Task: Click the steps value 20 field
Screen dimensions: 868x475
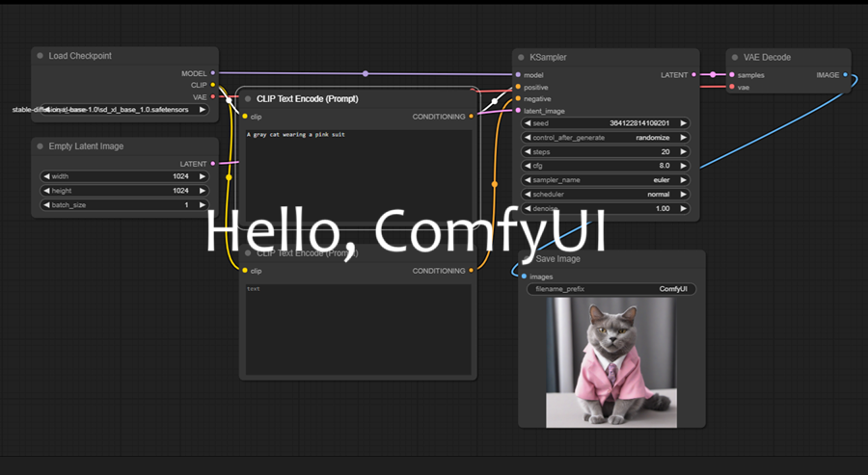Action: (x=606, y=151)
